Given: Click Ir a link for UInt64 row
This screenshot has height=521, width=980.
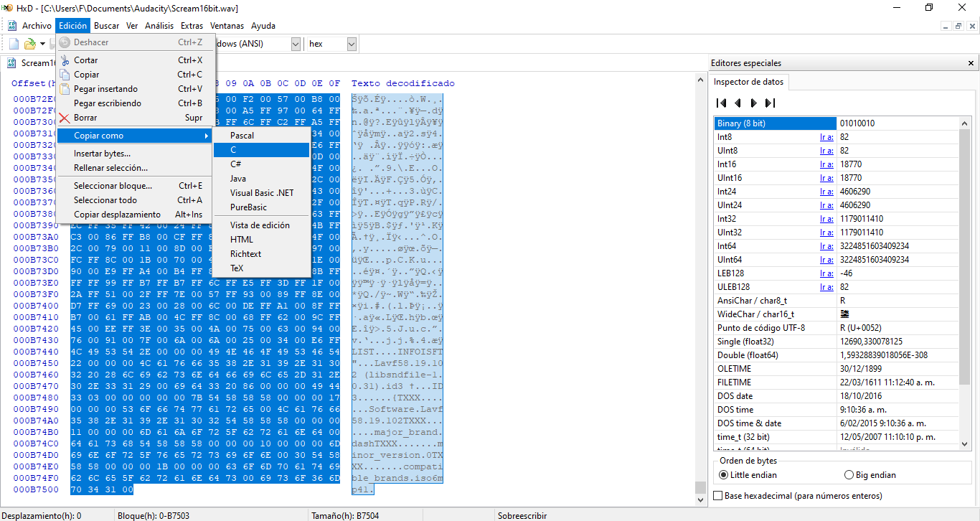Looking at the screenshot, I should click(826, 260).
